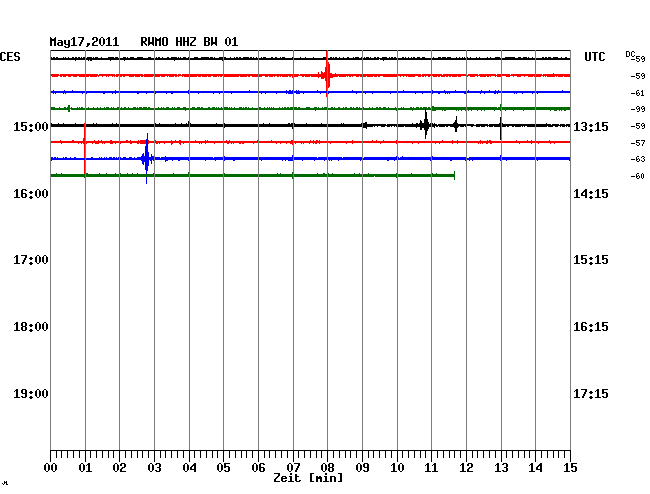Viewport: 650px width, 494px height.
Task: Select the 15:00 CES time label
Action: [x=31, y=126]
